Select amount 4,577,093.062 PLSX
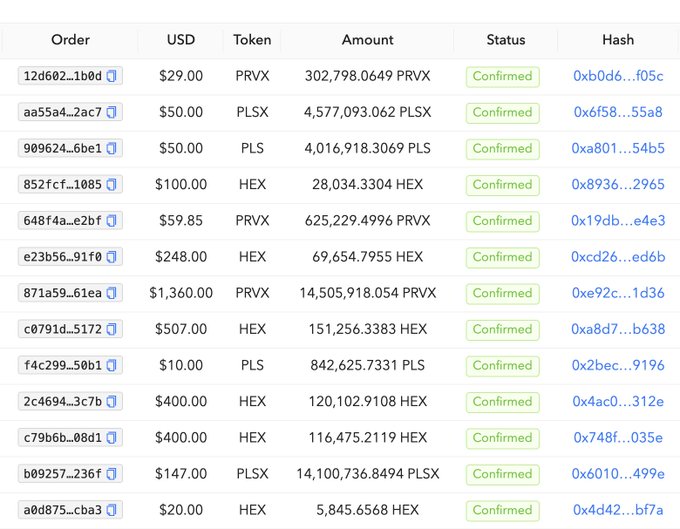Screen dimensions: 680x529 [367, 112]
